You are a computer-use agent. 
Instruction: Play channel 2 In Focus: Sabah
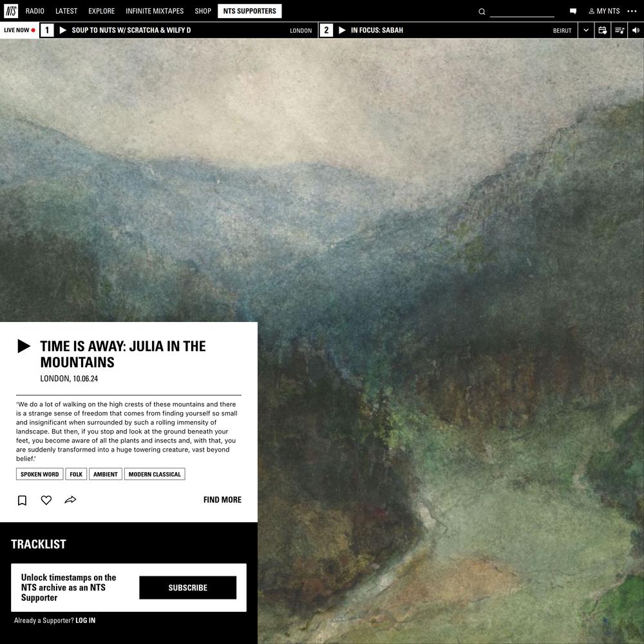(x=342, y=30)
